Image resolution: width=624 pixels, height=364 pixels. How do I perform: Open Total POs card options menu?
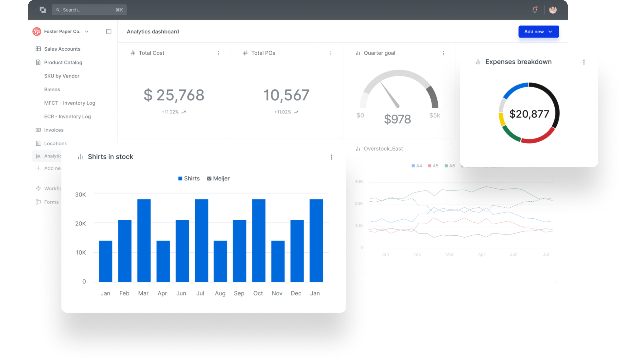click(x=331, y=53)
